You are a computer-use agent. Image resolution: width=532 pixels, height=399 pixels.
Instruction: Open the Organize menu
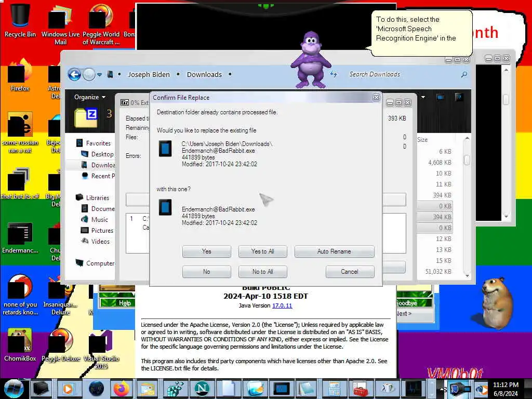[x=89, y=97]
